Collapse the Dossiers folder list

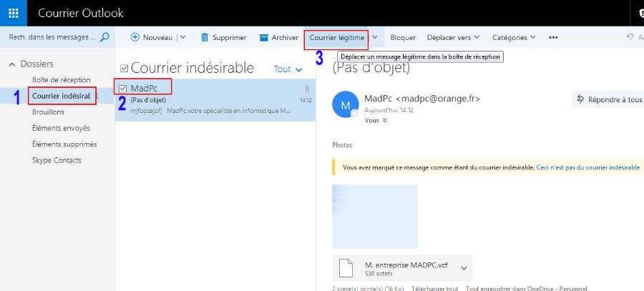12,64
